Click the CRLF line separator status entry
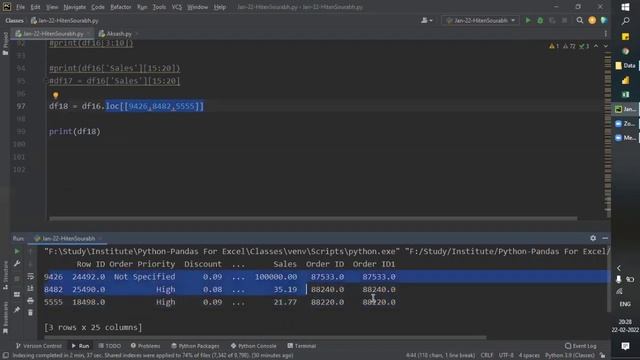This screenshot has height=360, width=640. point(487,355)
